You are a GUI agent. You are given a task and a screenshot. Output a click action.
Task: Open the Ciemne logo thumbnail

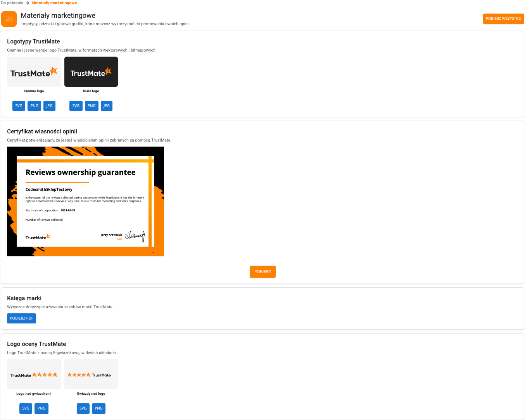click(34, 72)
